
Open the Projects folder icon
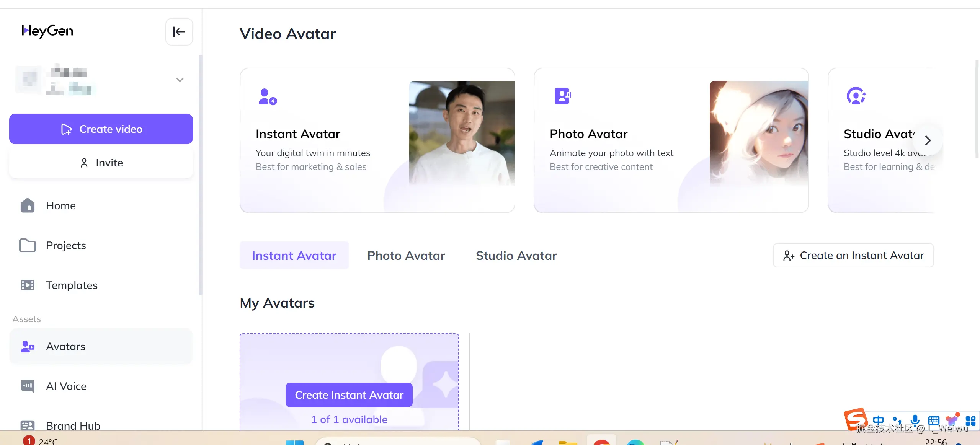[28, 245]
